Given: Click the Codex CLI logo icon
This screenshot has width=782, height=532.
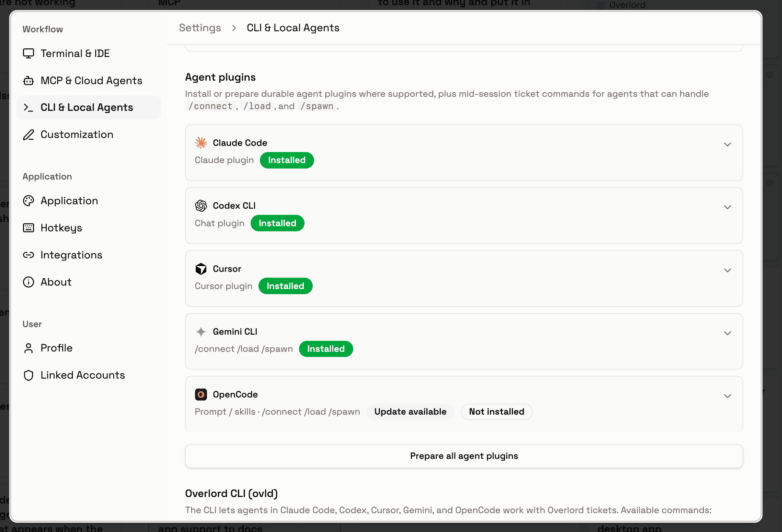Looking at the screenshot, I should click(x=201, y=206).
